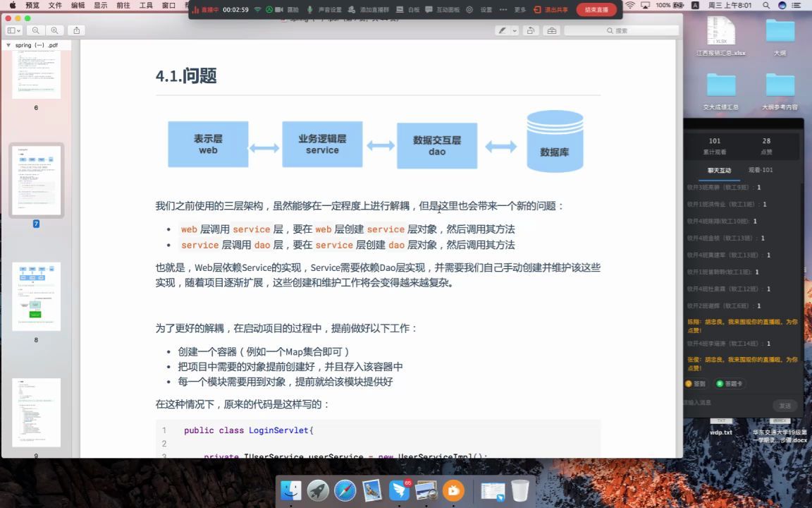
Task: Select the page 8 thumbnail in sidebar
Action: 36,295
